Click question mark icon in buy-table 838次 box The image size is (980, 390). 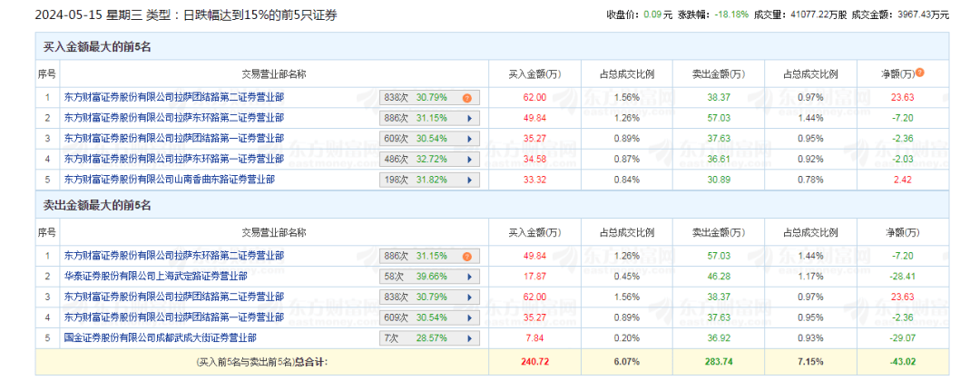[x=466, y=98]
